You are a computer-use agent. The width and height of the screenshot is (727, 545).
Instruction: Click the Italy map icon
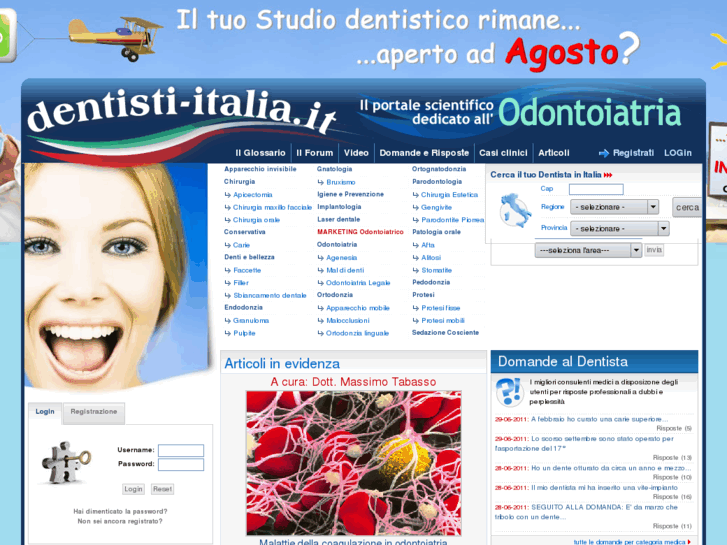click(x=515, y=211)
